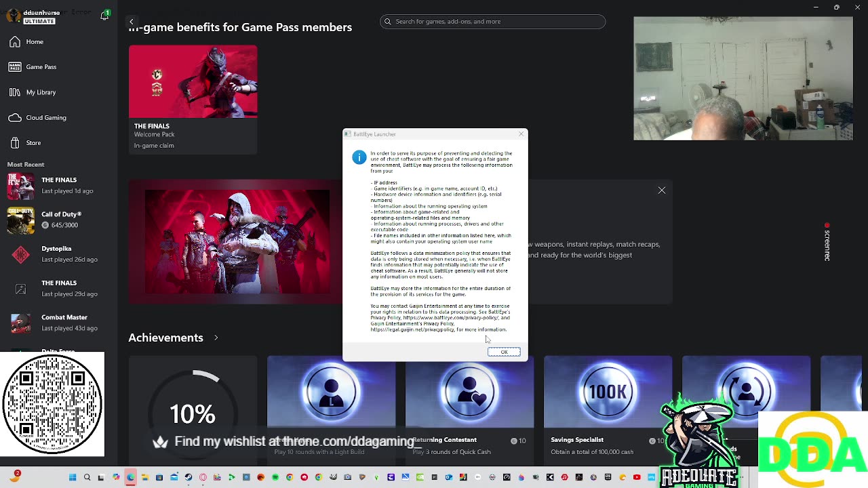Click THE FINALS hero banner artwork

(237, 242)
